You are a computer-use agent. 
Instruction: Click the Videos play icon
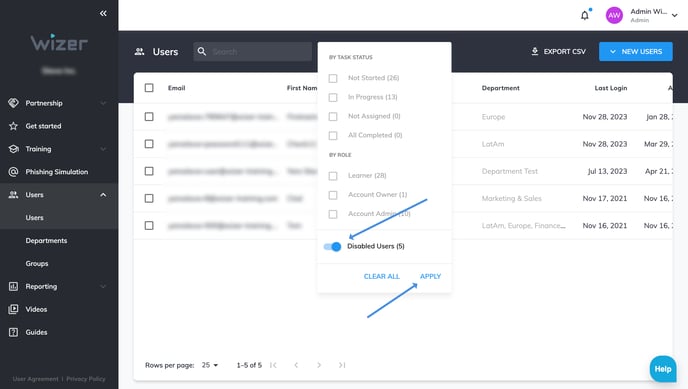pos(14,309)
